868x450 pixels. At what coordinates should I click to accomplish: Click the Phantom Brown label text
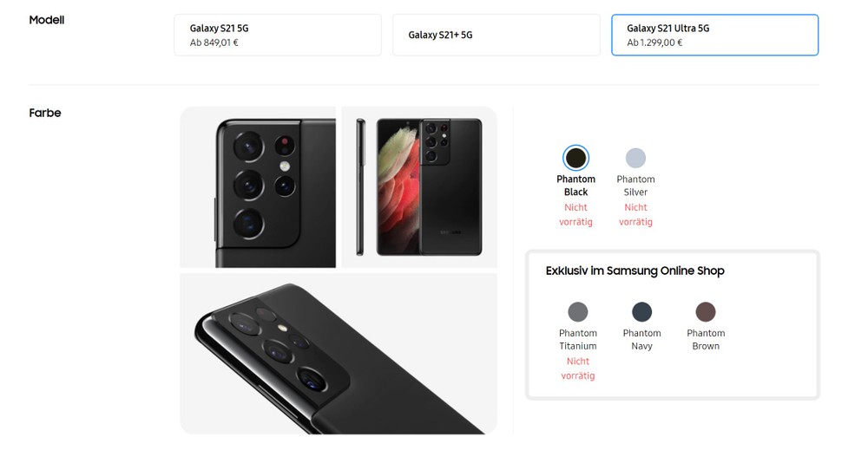pos(706,339)
